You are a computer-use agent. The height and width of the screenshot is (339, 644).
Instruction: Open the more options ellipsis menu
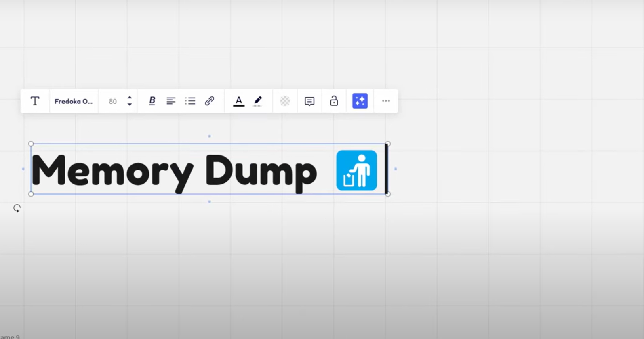tap(386, 101)
